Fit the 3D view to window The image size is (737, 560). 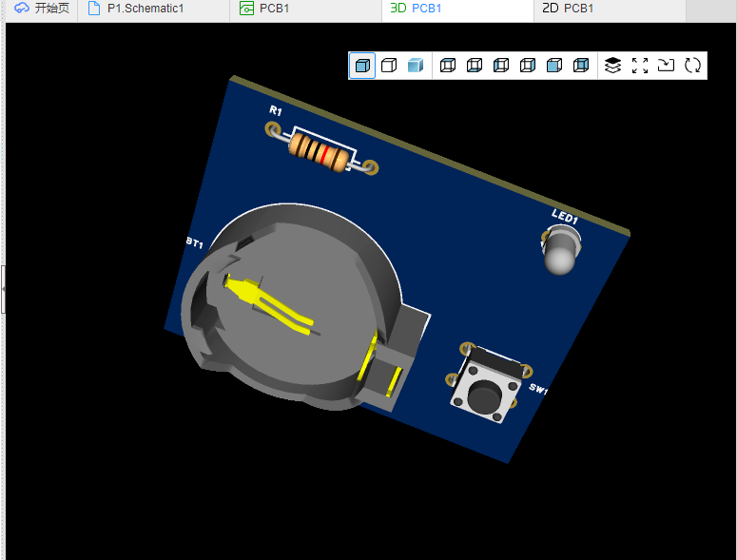coord(640,66)
